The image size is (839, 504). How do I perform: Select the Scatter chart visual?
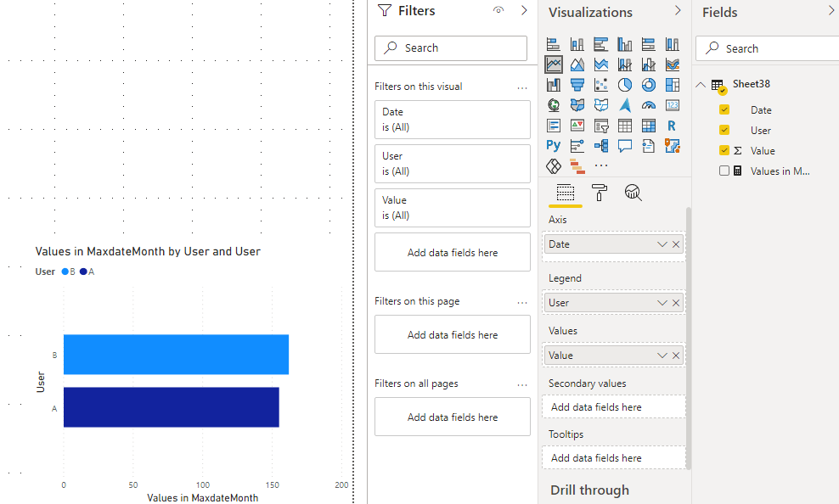(601, 85)
